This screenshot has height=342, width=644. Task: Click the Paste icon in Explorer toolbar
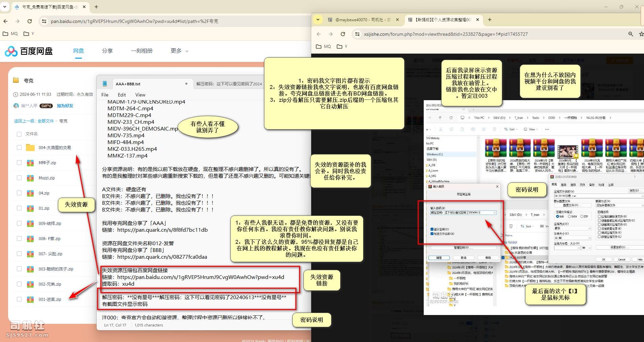(x=462, y=129)
